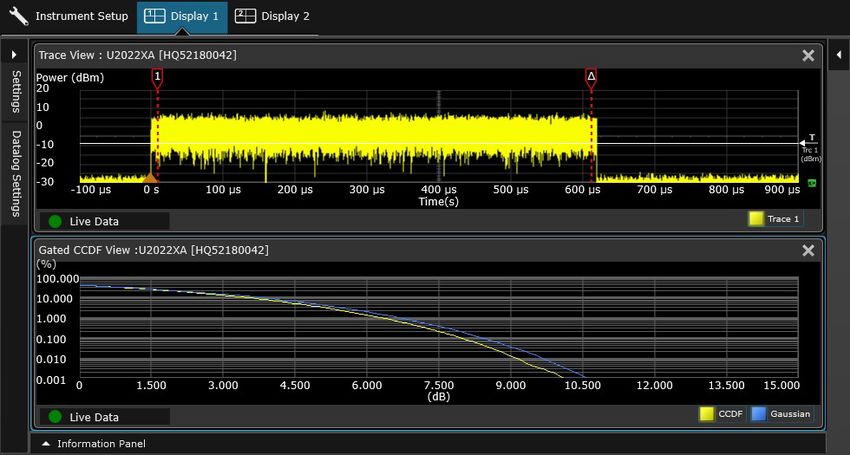Click the small green icon beside trace graph
850x455 pixels.
pos(812,183)
